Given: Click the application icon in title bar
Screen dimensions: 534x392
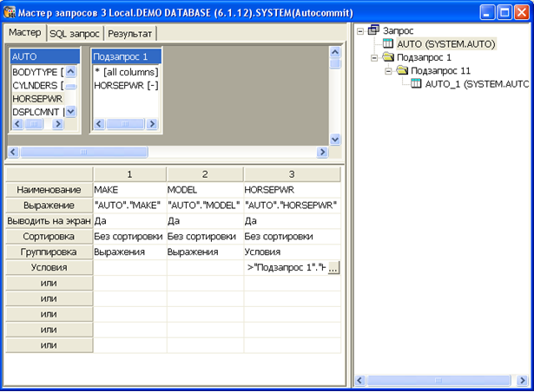Looking at the screenshot, I should coord(11,12).
